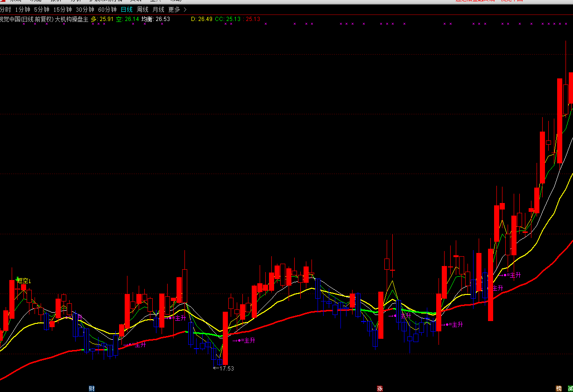Click the D: 26.49 indicator value
Screen dimensions: 573x392
(x=202, y=19)
